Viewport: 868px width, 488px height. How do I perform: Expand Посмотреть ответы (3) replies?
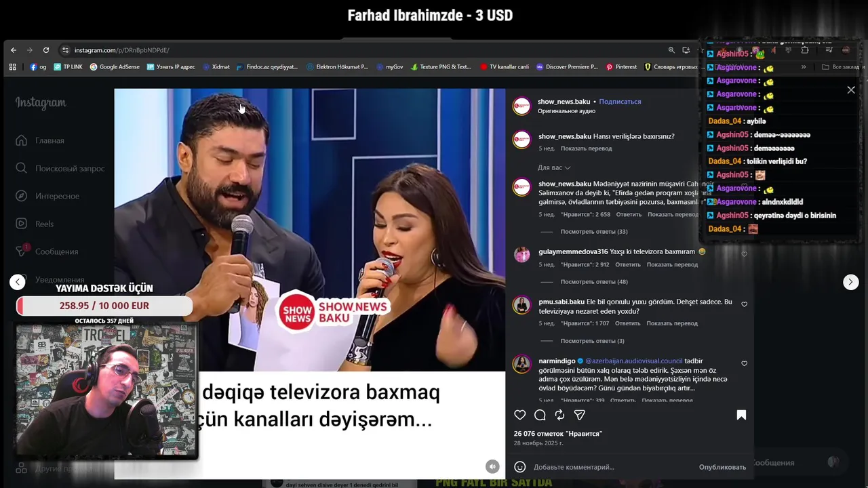pyautogui.click(x=592, y=341)
